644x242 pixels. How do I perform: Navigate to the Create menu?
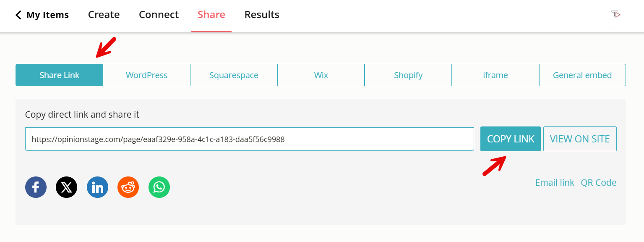tap(104, 14)
